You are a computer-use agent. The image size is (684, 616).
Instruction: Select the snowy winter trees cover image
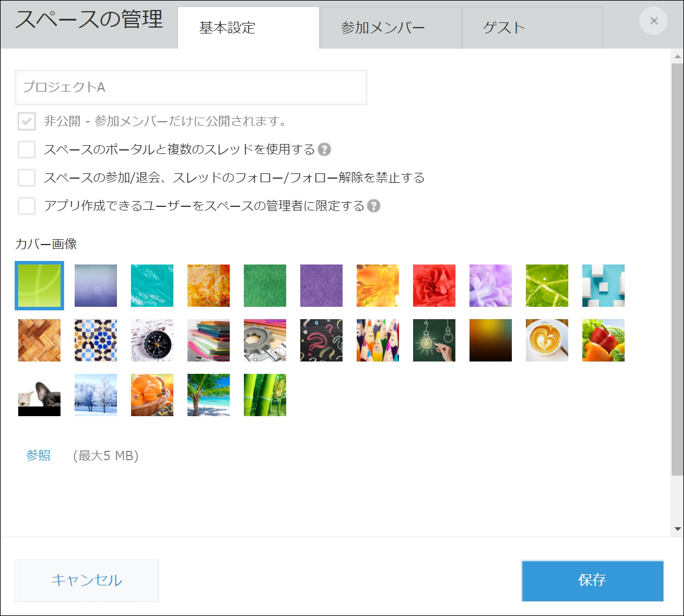click(x=95, y=395)
